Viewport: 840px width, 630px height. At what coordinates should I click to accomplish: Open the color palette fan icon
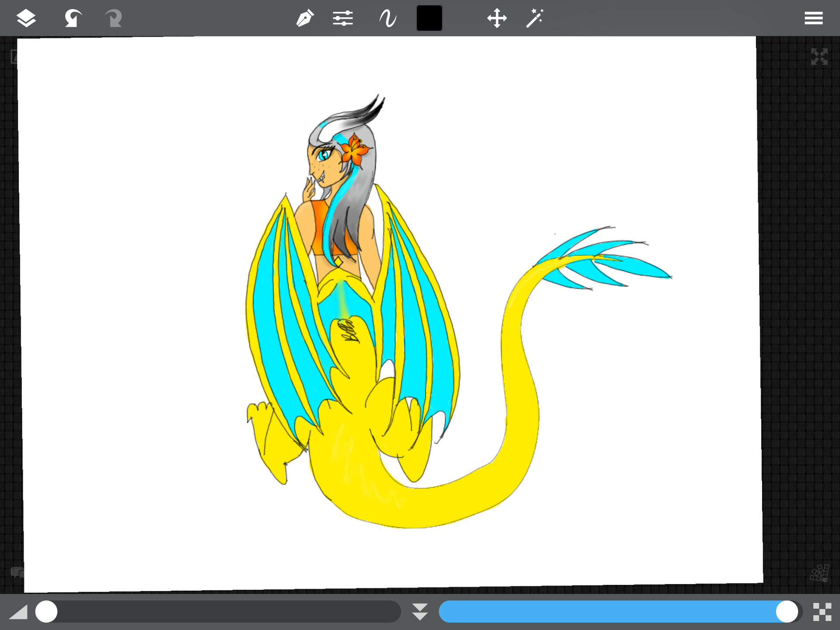coord(819,573)
